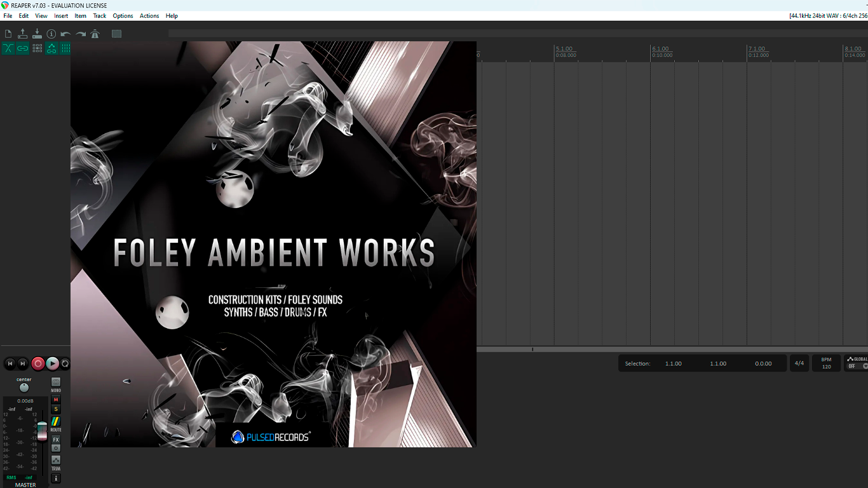
Task: Click the Foley Ambient Works cover image
Action: click(x=273, y=245)
